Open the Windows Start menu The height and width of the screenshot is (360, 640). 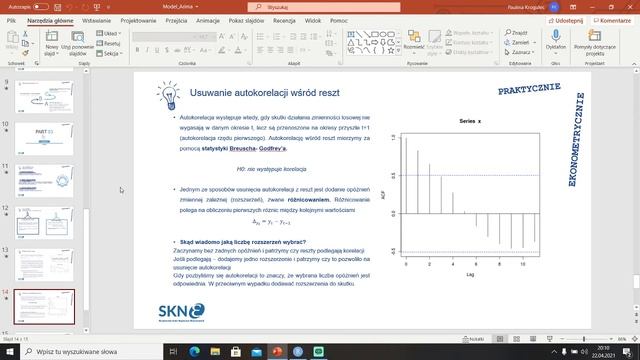coord(10,351)
